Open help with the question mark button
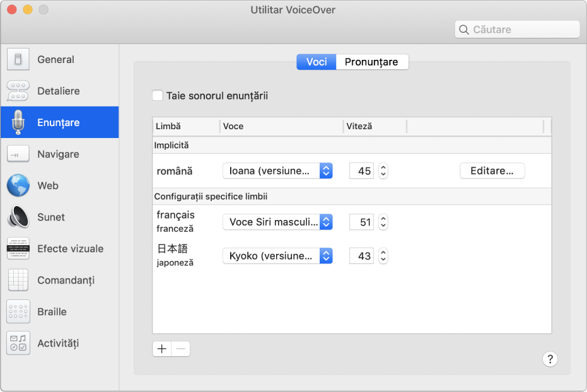The width and height of the screenshot is (587, 392). click(550, 359)
